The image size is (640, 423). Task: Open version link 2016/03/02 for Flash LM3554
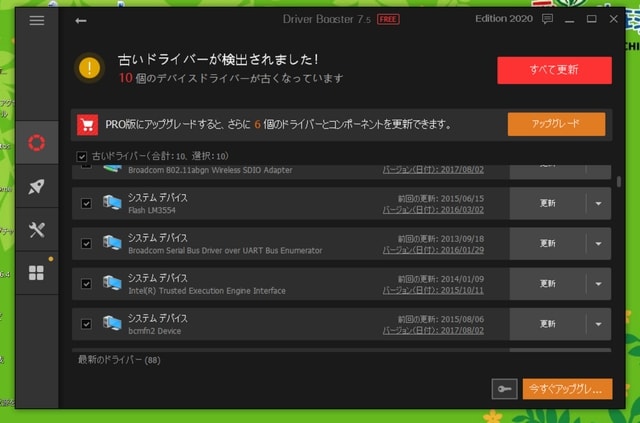click(x=433, y=210)
